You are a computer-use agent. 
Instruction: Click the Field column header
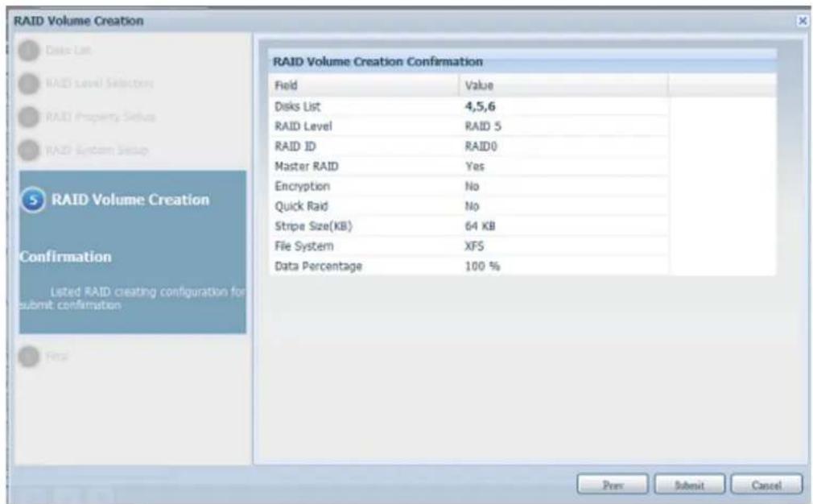[x=364, y=85]
